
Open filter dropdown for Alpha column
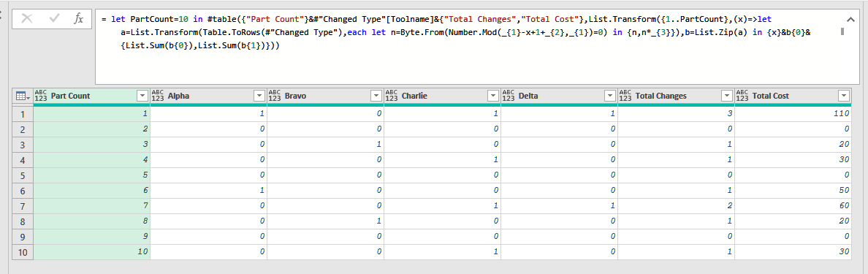coord(259,96)
